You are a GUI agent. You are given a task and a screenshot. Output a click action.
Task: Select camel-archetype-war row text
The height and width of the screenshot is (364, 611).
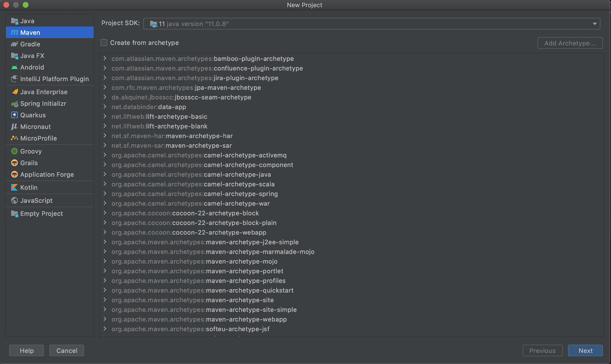pos(191,203)
